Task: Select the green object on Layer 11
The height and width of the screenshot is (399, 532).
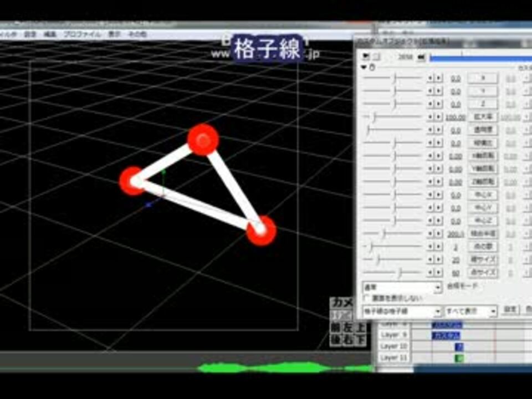Action: click(x=459, y=359)
